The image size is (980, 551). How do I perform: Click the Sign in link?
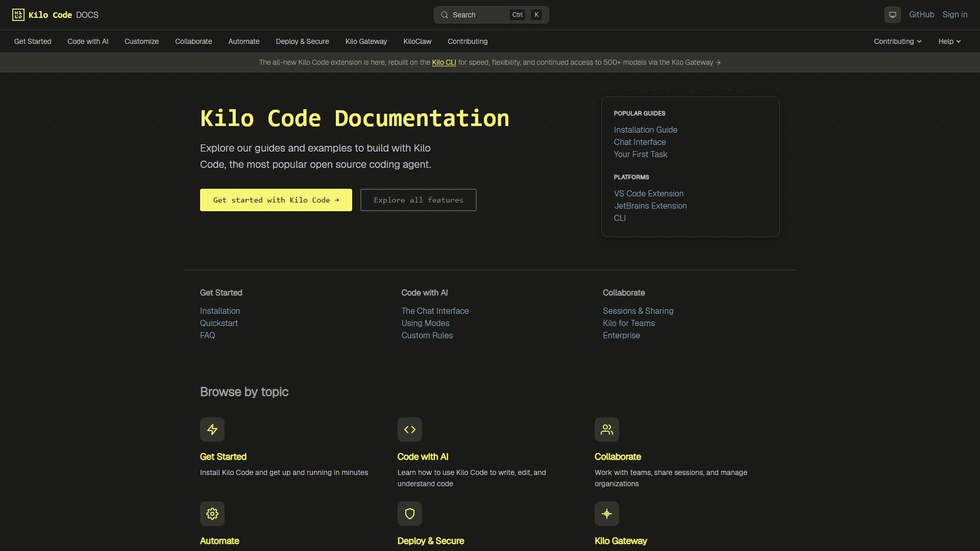(954, 15)
